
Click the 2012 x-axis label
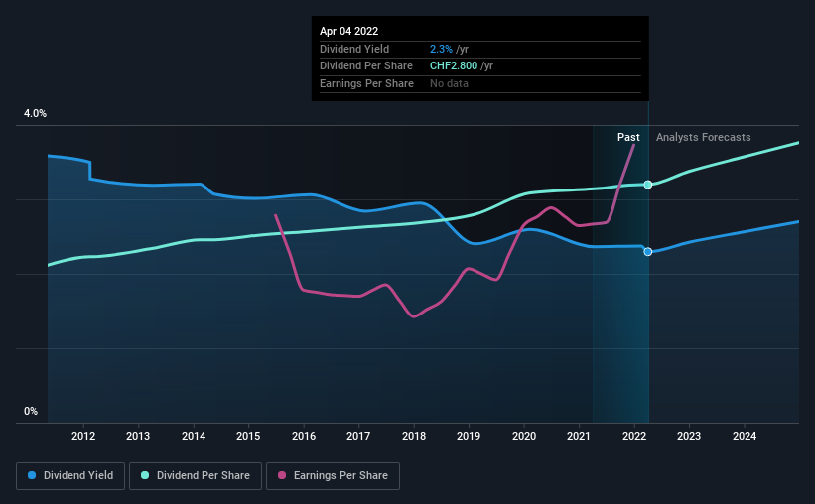tap(83, 436)
